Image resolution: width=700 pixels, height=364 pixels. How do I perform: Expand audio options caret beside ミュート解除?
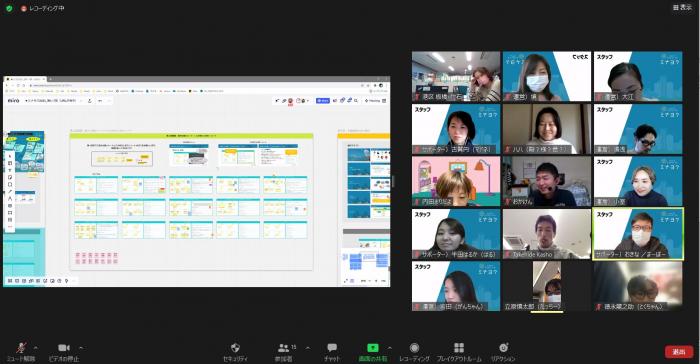coord(36,347)
